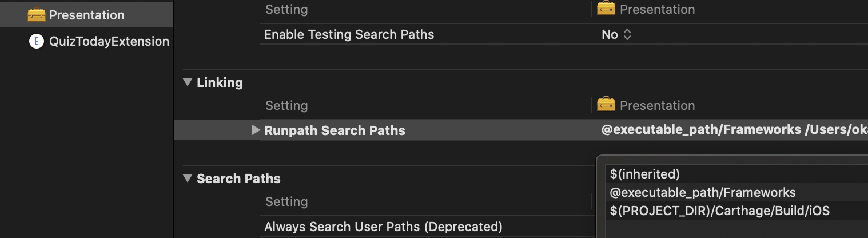Expand the Runpath Search Paths row
868x238 pixels.
256,130
